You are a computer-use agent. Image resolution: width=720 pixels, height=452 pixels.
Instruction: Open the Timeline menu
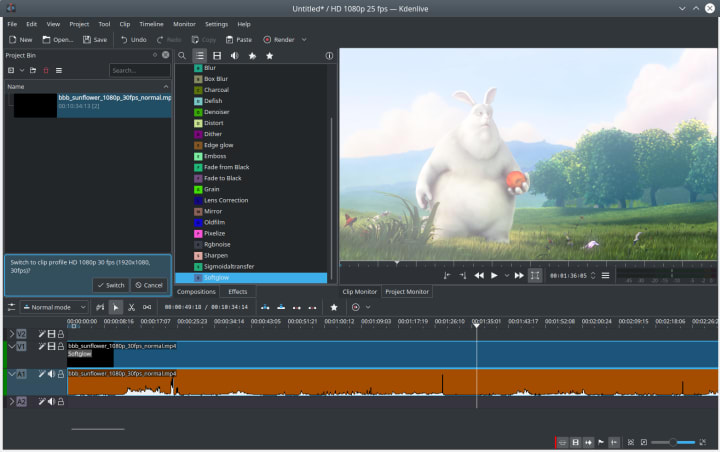[151, 23]
